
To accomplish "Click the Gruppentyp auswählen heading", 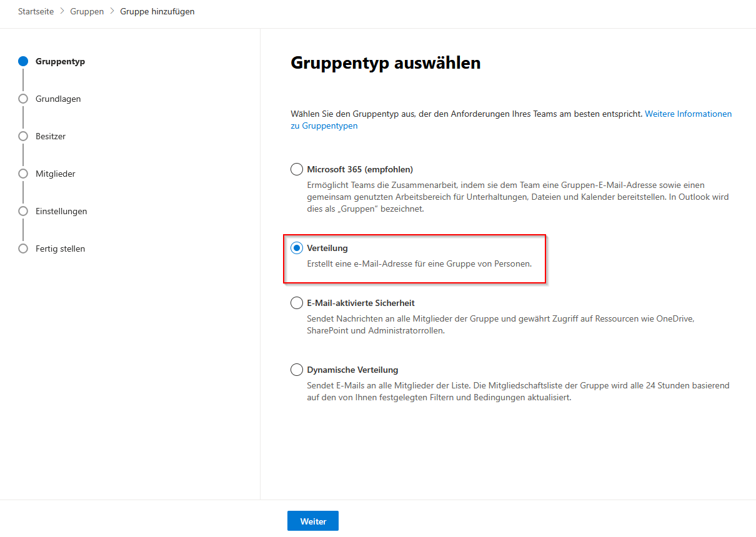I will click(385, 63).
